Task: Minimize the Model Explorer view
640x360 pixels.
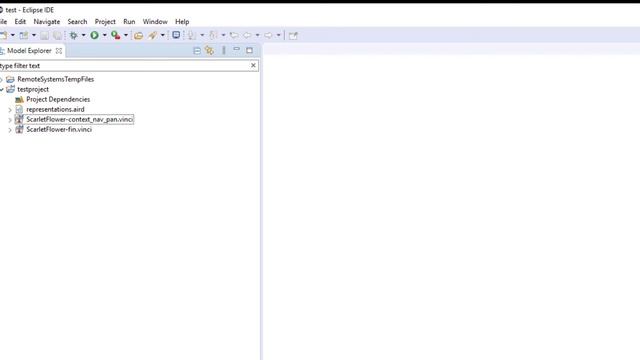Action: point(237,50)
